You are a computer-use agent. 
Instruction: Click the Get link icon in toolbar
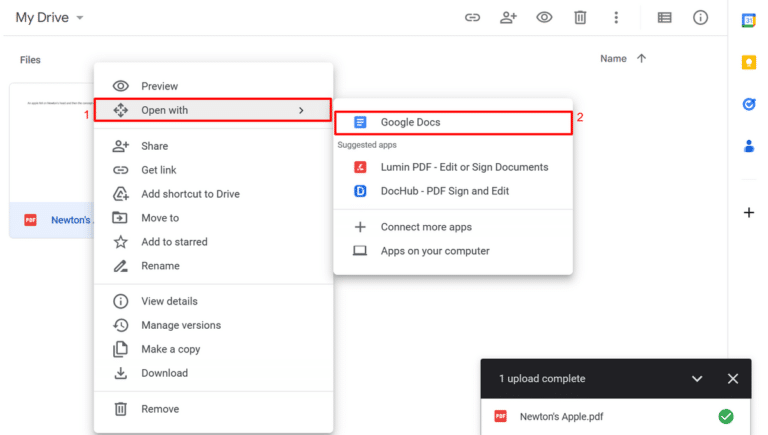click(472, 18)
